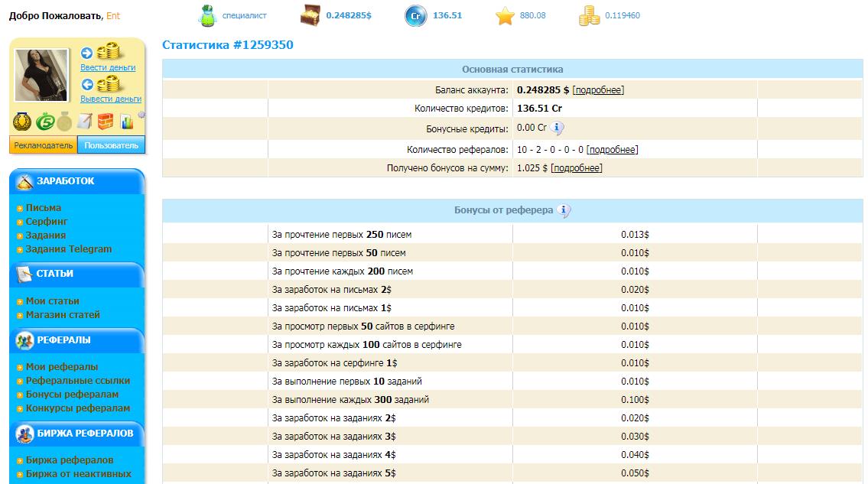Image resolution: width=868 pixels, height=484 pixels.
Task: Click the green potion status icon
Action: coord(207,15)
